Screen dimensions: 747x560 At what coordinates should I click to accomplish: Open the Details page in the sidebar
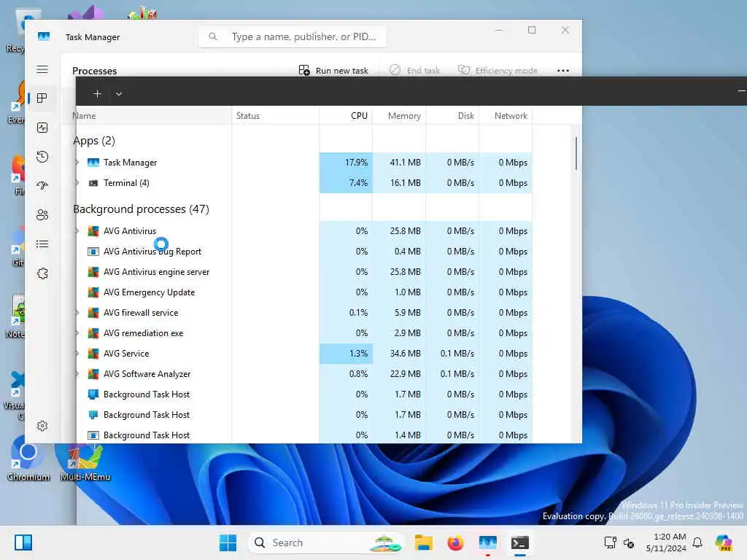click(x=42, y=244)
